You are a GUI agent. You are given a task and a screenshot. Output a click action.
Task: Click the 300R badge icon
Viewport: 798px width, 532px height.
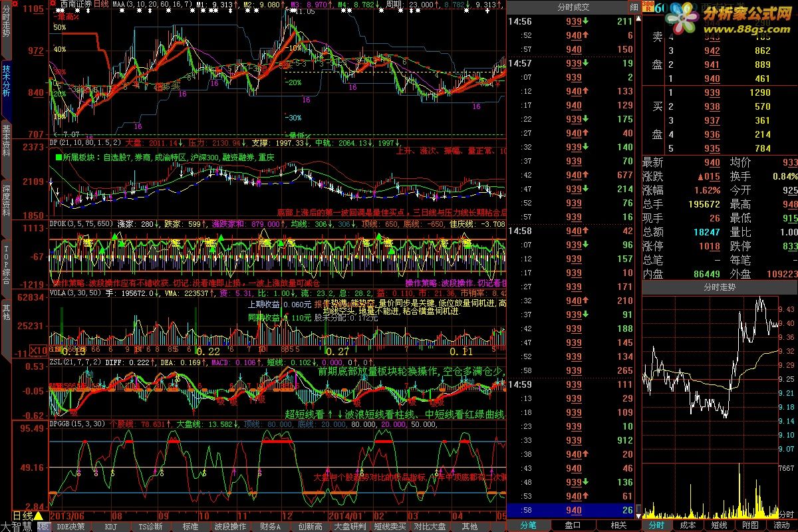tap(648, 8)
